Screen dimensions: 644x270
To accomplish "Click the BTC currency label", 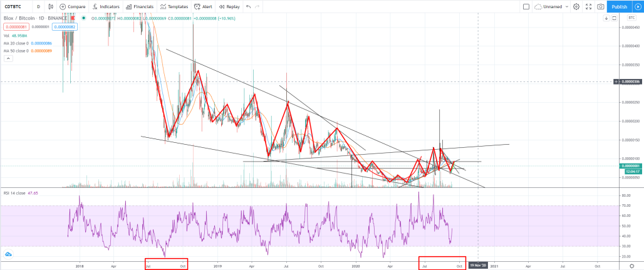I will click(x=631, y=18).
